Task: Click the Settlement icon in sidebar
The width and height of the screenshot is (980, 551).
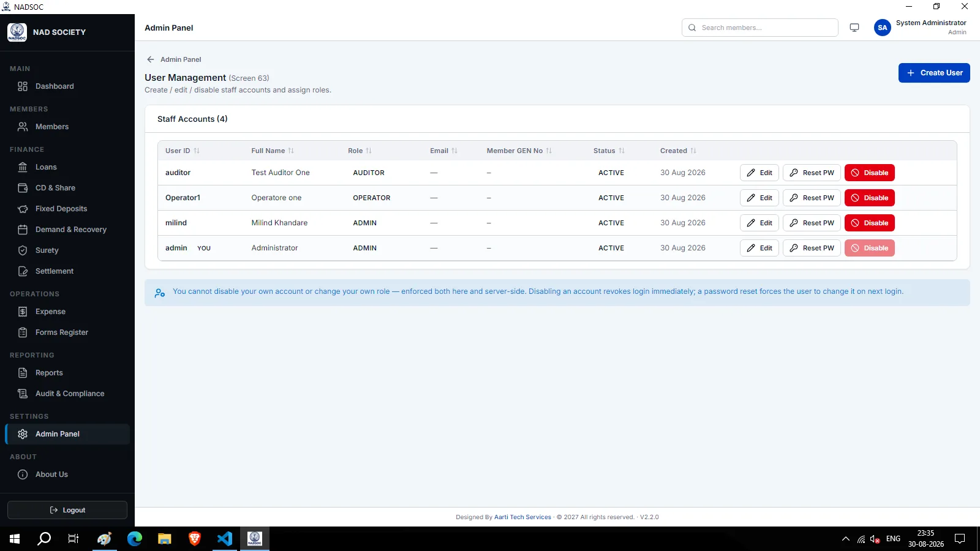Action: [23, 271]
